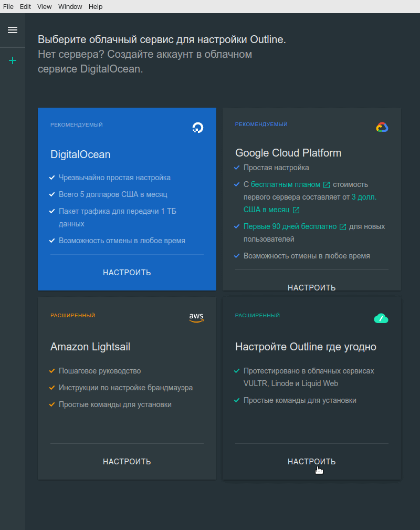Click 'Инструкции по настройке брандмауэра' text
This screenshot has width=420, height=530.
click(x=125, y=388)
